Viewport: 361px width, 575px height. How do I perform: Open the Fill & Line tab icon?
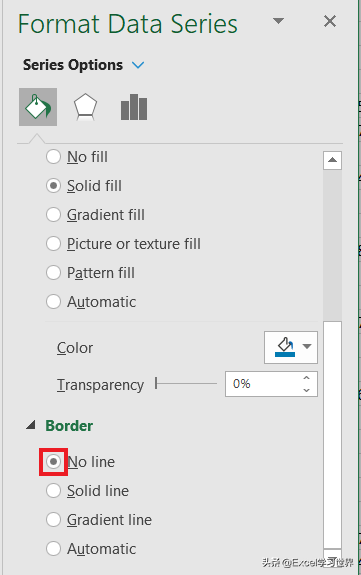tap(38, 107)
